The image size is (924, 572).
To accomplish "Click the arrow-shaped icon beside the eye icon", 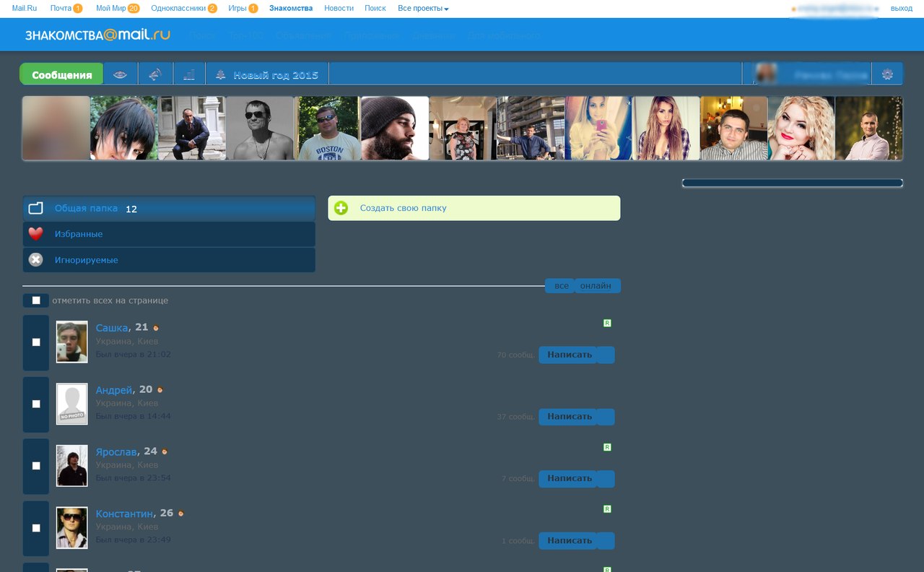I will [x=154, y=74].
